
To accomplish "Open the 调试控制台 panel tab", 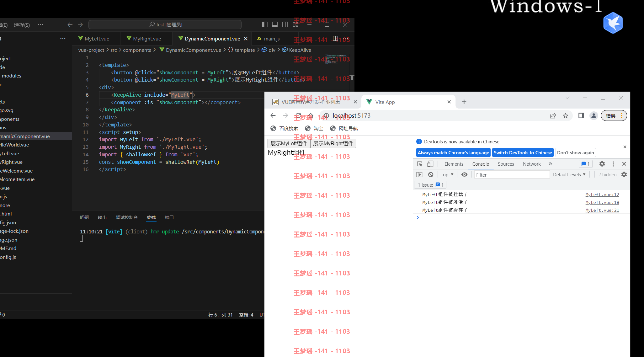I will (x=127, y=217).
